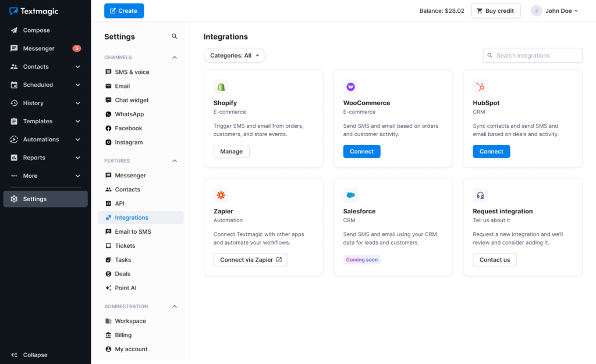Collapse the Administration section chevron

[175, 306]
